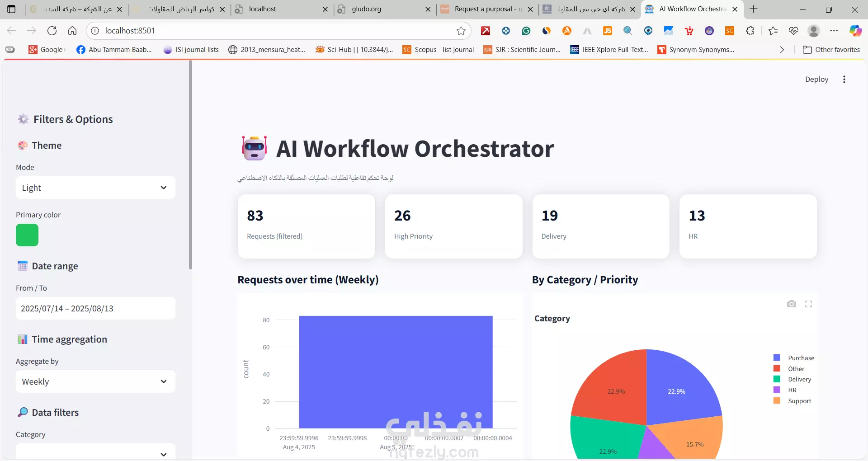Image resolution: width=868 pixels, height=461 pixels.
Task: Open IEEE Xplore Full-Text bookmark
Action: pos(609,50)
